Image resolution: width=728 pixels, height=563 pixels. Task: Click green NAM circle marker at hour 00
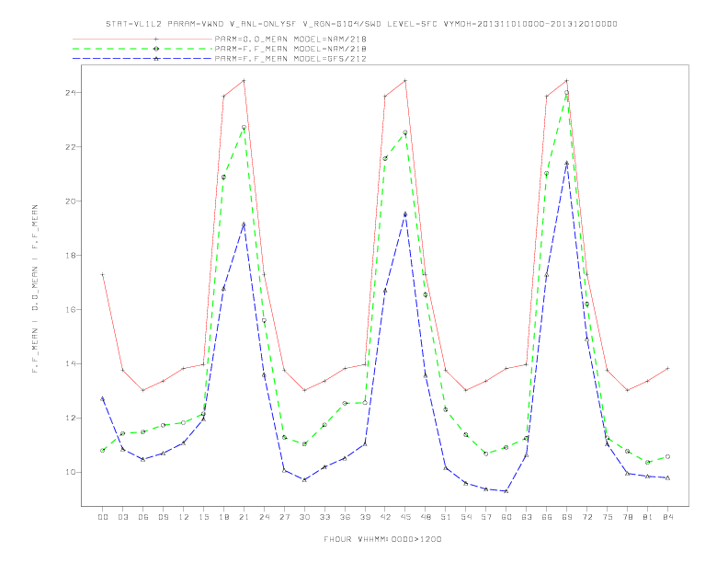103,450
